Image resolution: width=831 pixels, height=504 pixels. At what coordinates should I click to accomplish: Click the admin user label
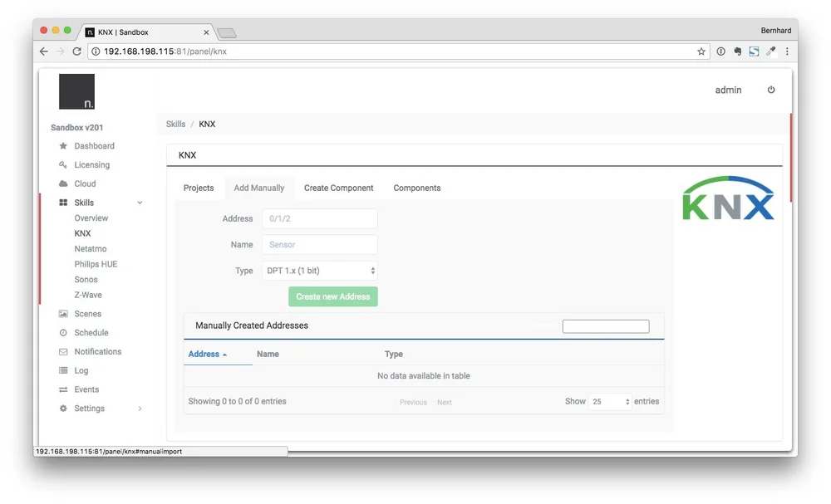728,90
